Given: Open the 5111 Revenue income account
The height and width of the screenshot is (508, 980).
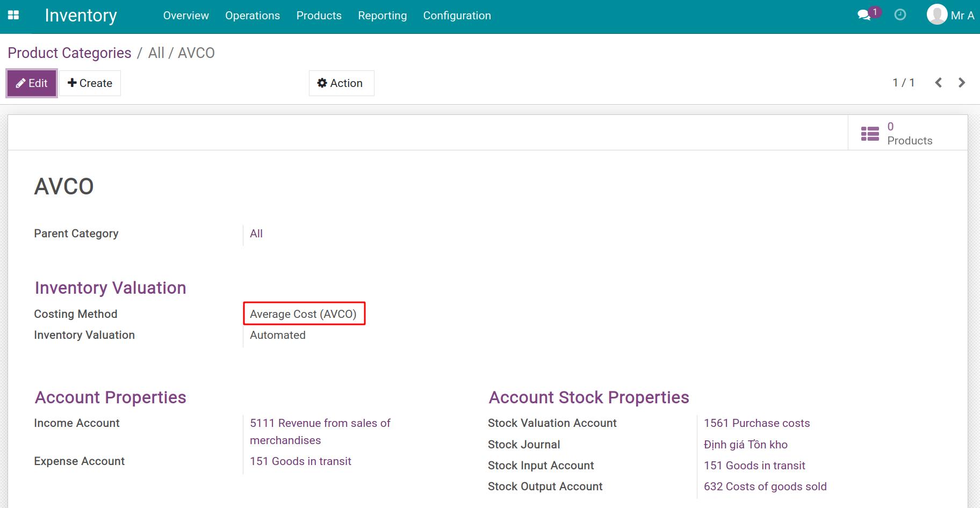Looking at the screenshot, I should tap(320, 432).
